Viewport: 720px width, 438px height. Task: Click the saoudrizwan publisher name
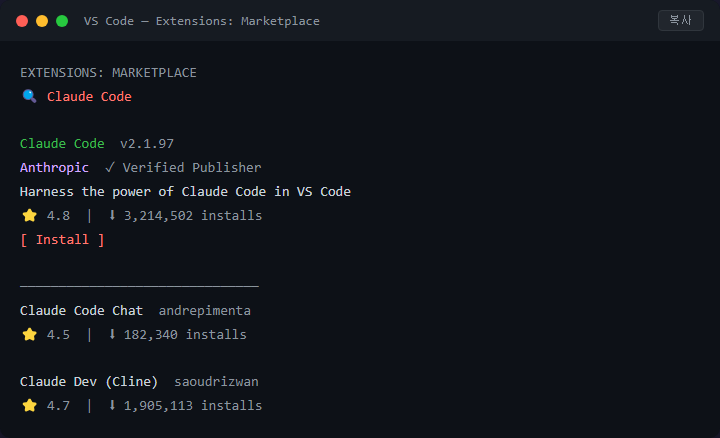pyautogui.click(x=216, y=382)
